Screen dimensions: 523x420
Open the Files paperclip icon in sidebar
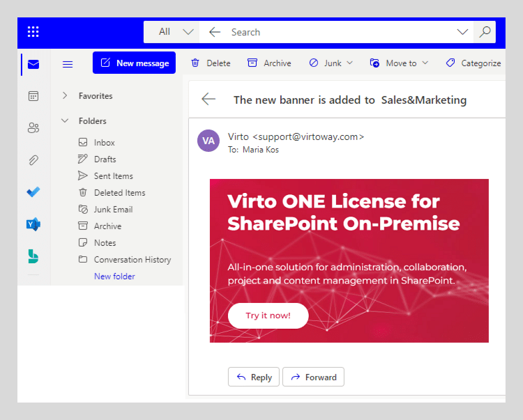point(33,160)
